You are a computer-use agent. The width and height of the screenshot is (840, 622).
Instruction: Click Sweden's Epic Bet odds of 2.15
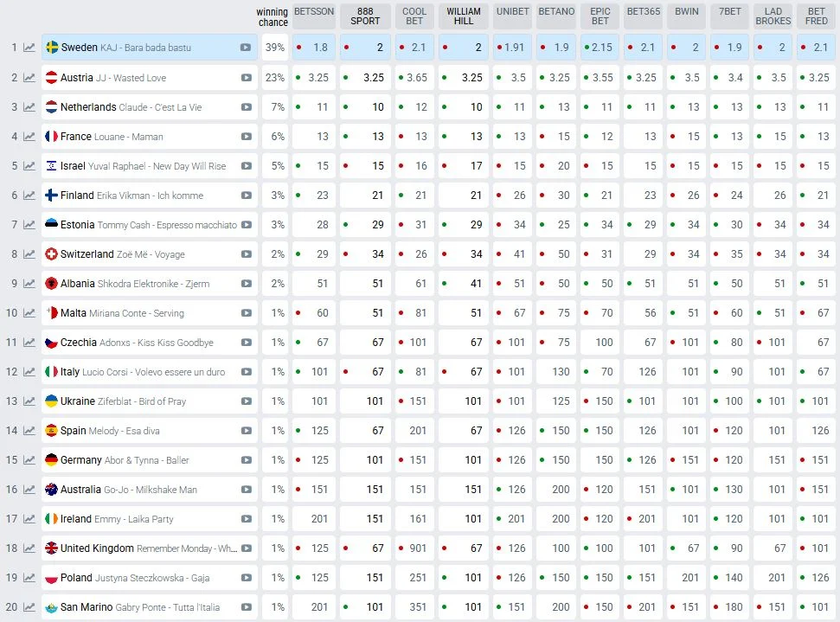click(600, 48)
